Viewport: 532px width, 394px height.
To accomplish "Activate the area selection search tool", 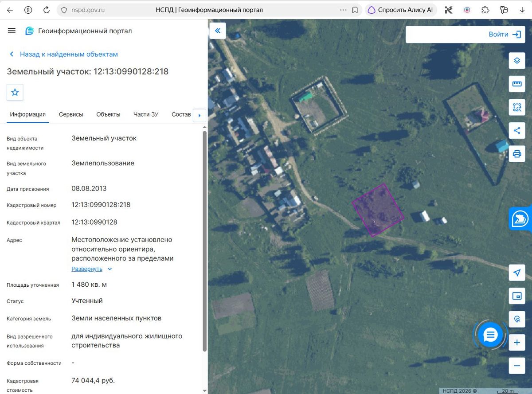I will point(517,107).
